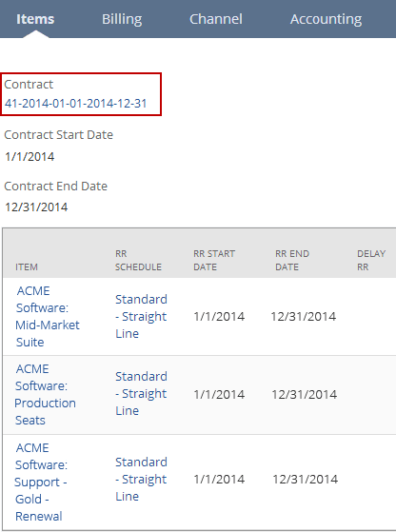Click the RR END DATE column header

point(292,260)
